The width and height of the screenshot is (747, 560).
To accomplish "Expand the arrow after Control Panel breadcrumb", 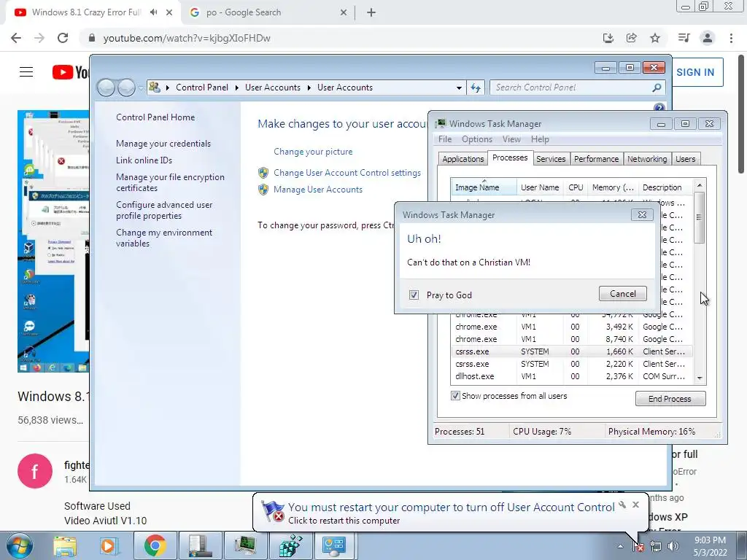I will (x=237, y=87).
